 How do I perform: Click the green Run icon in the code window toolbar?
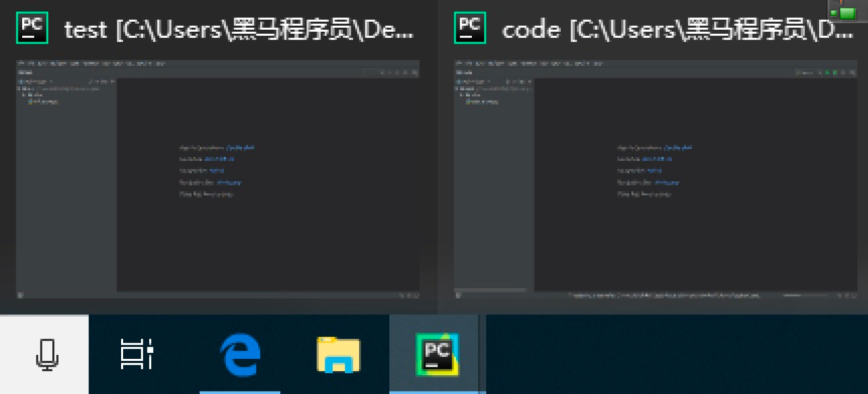coord(826,72)
